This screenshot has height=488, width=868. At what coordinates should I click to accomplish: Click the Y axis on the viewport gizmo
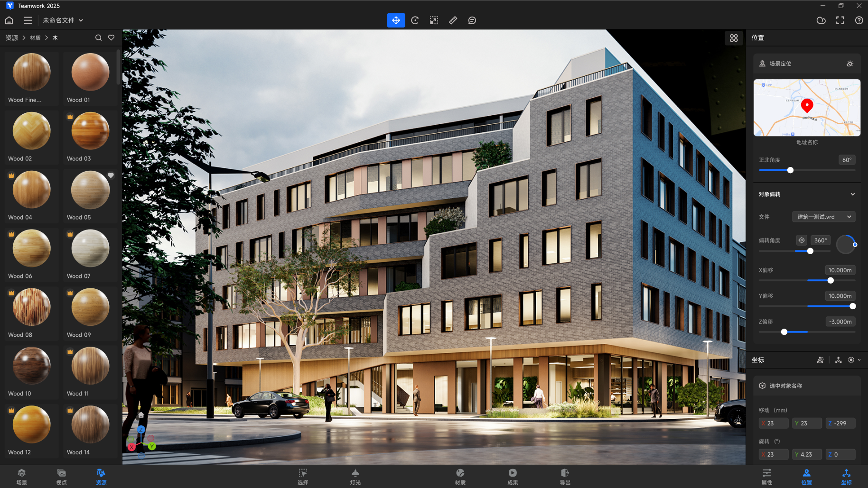pyautogui.click(x=152, y=446)
